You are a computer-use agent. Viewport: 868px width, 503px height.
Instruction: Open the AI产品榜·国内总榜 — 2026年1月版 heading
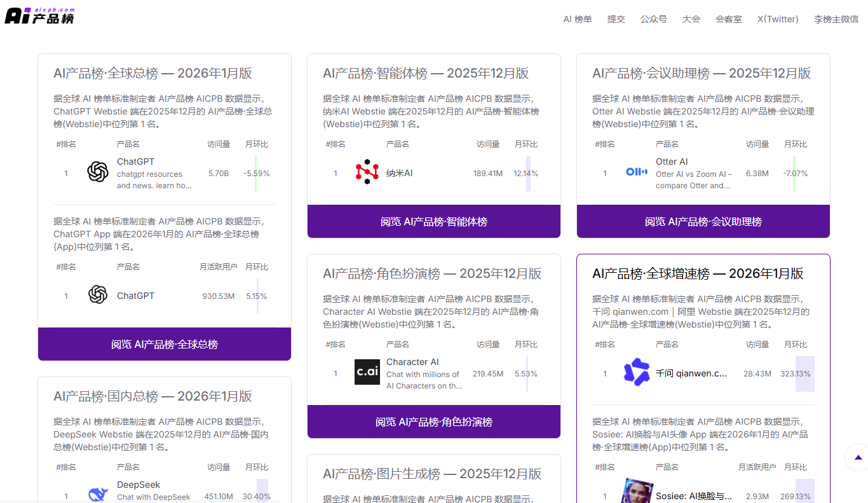[x=153, y=396]
